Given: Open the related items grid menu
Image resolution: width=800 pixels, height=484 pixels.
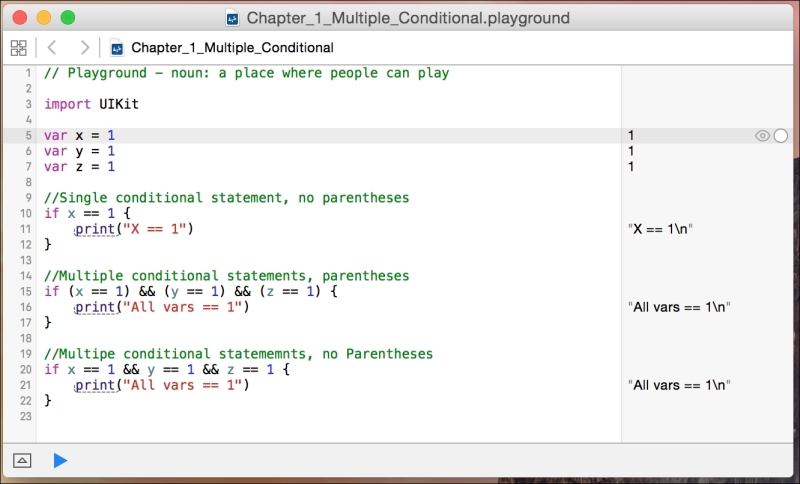Looking at the screenshot, I should (18, 48).
